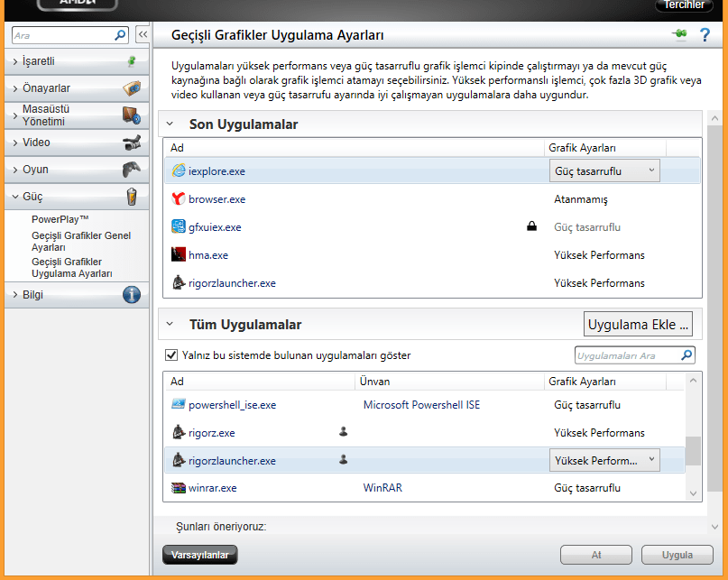Click the main page vertical scrollbar thumb
The width and height of the screenshot is (728, 580).
point(715,308)
